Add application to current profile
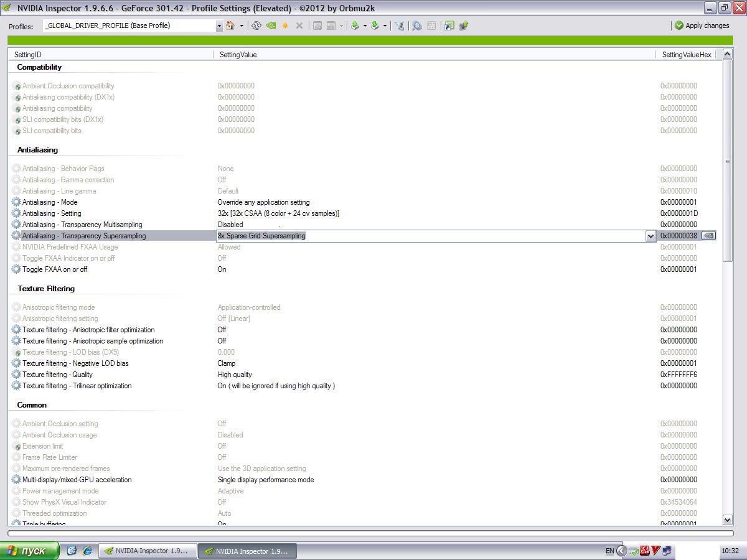The height and width of the screenshot is (560, 747). [x=317, y=26]
